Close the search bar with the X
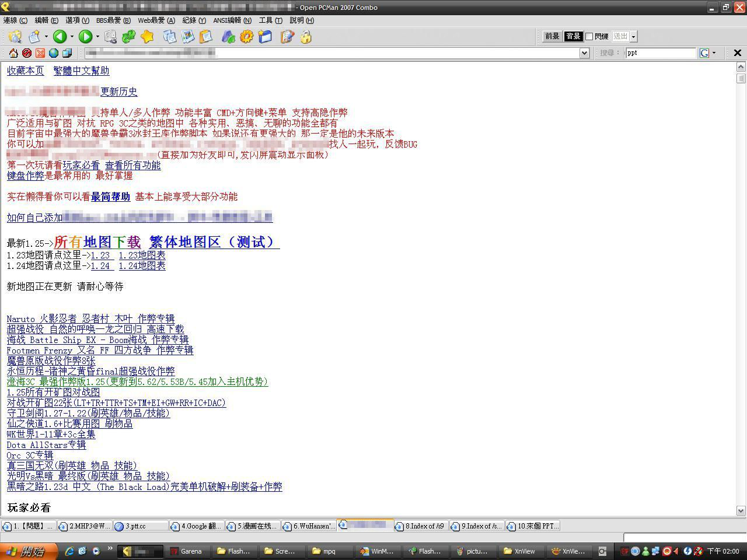747x560 pixels. point(737,53)
